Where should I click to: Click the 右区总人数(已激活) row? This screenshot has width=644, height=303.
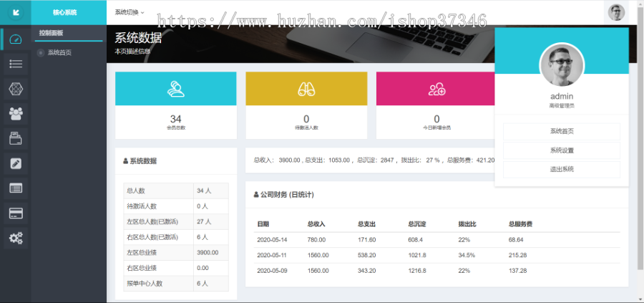pyautogui.click(x=176, y=237)
